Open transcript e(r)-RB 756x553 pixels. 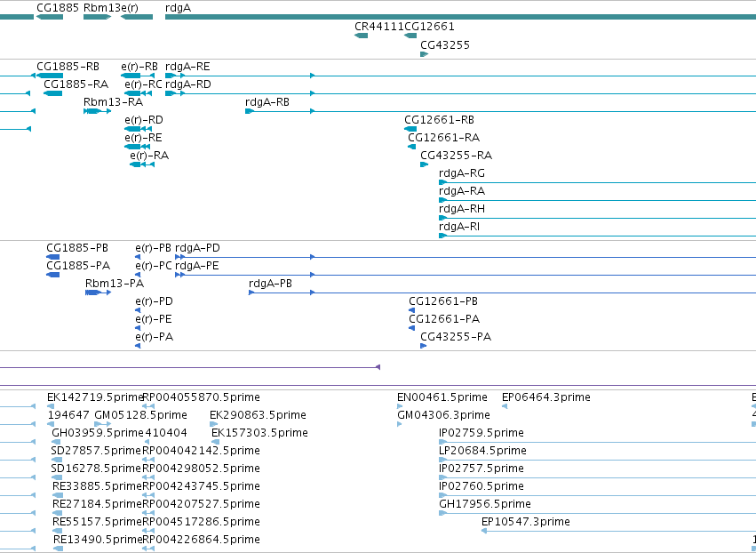coord(139,67)
